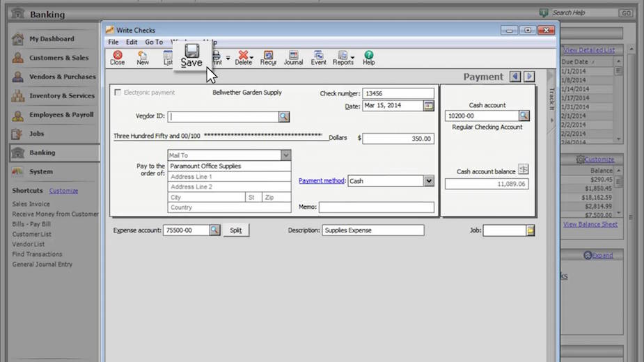Open the Find Transactions shortcut
The height and width of the screenshot is (362, 644).
37,254
